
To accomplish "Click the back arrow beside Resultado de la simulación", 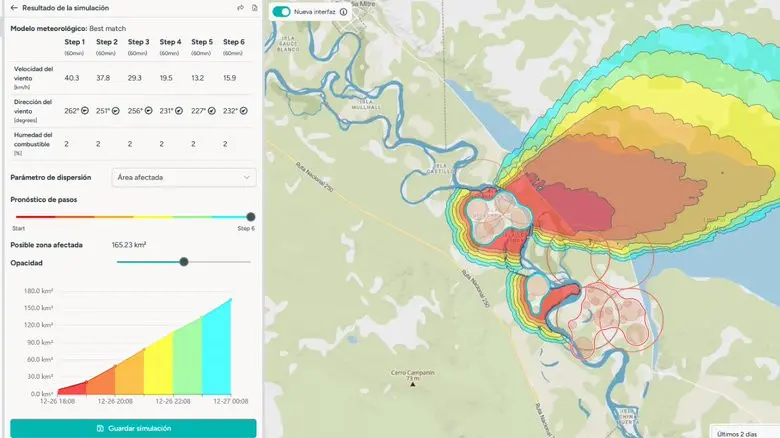I will pos(14,8).
